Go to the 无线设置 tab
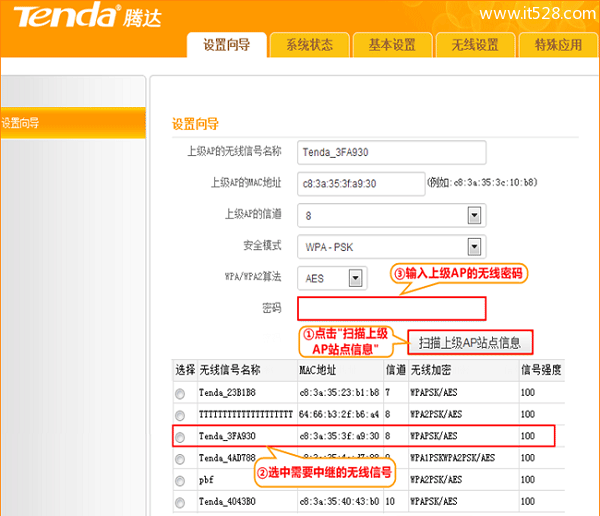The image size is (600, 516). click(475, 45)
